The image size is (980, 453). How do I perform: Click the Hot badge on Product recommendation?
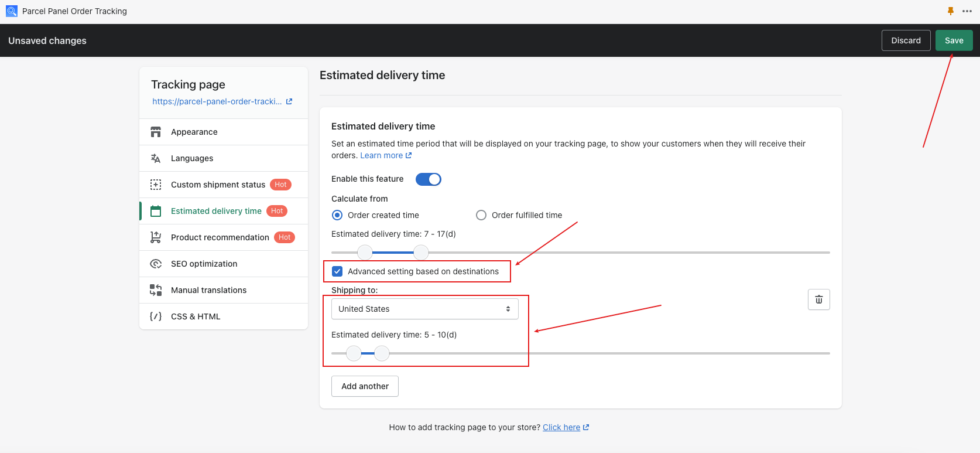pos(285,237)
